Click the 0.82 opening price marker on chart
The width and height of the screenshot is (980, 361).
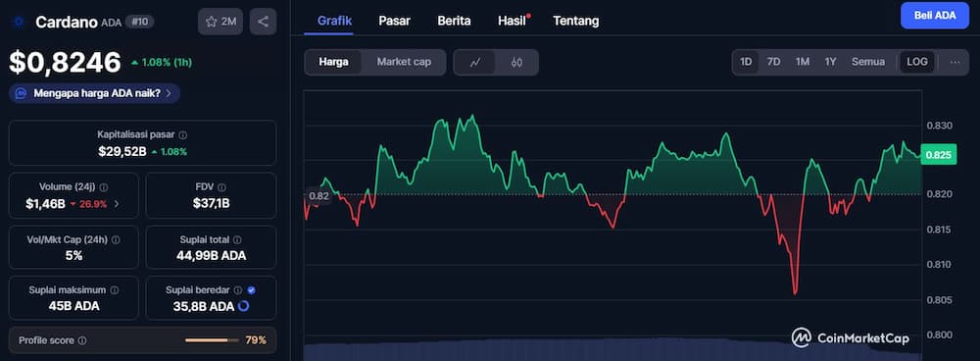pos(318,196)
